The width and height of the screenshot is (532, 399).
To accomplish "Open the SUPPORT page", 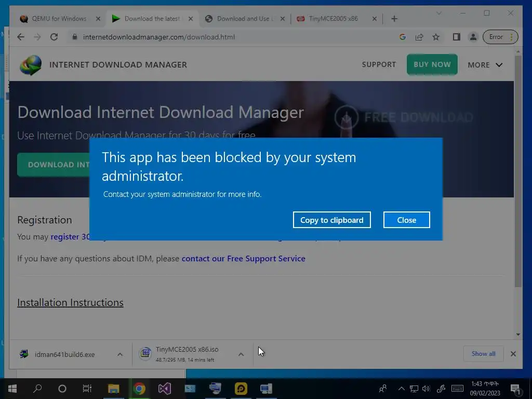I will tap(379, 64).
